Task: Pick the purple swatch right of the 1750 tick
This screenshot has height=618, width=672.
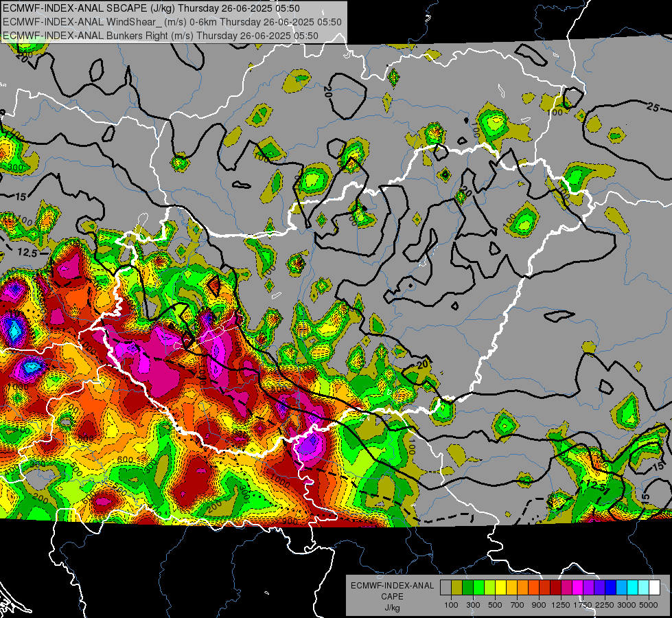Action: pyautogui.click(x=588, y=588)
